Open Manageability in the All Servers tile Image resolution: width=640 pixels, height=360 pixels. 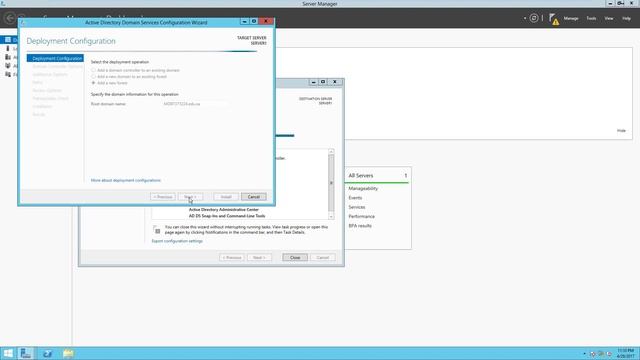tap(363, 189)
